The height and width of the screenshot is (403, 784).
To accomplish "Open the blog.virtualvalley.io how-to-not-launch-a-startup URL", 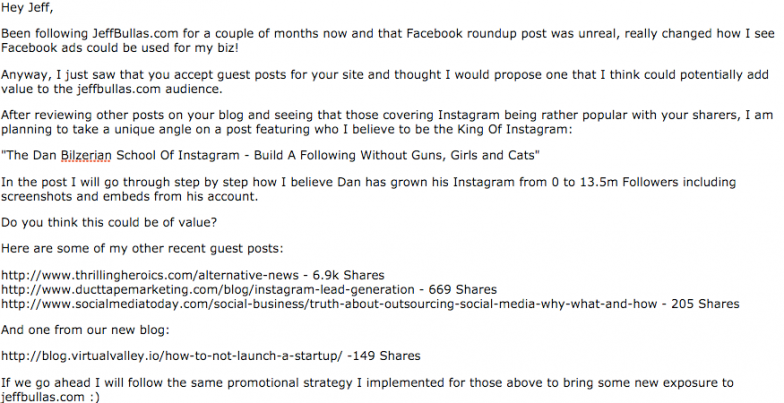I will point(172,356).
